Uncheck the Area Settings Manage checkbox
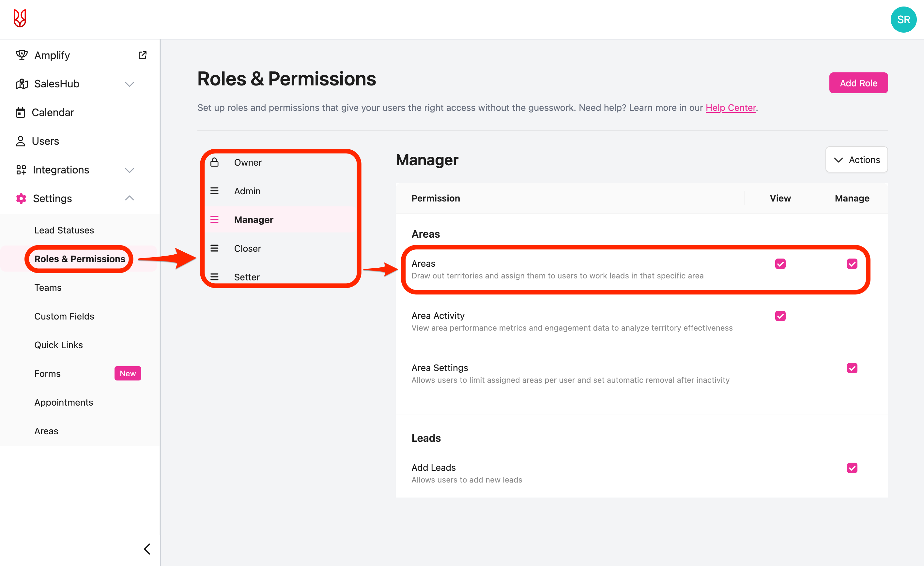924x566 pixels. tap(852, 368)
